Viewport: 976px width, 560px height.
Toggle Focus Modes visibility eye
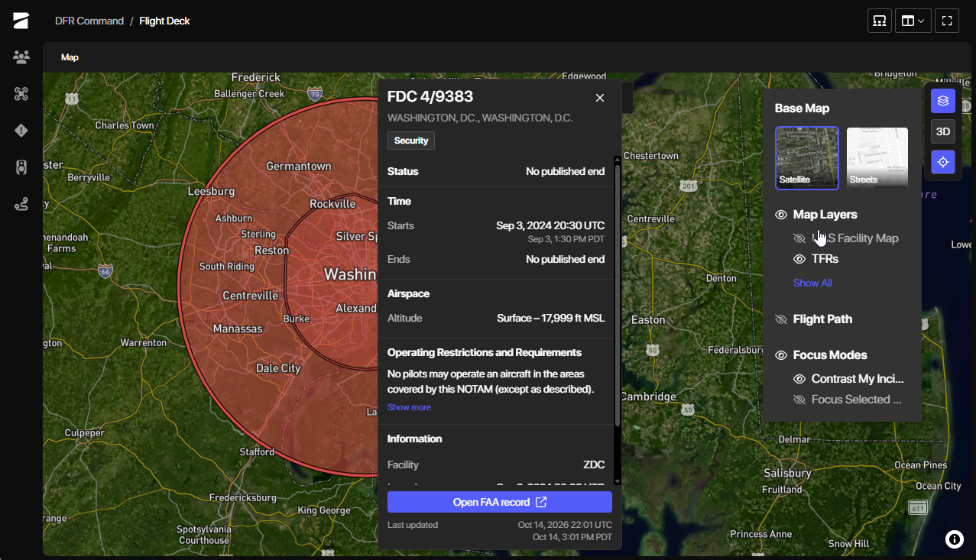(781, 355)
